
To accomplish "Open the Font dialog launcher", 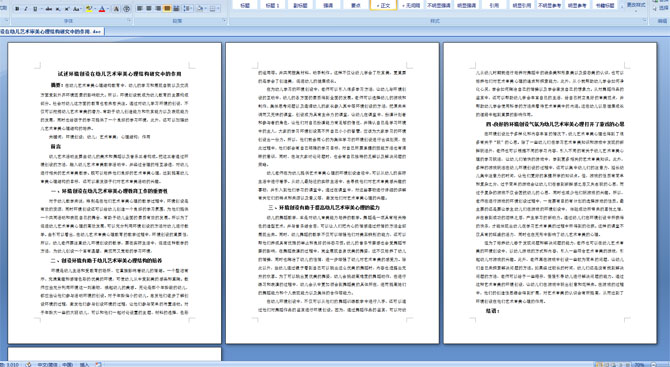I will pyautogui.click(x=129, y=21).
